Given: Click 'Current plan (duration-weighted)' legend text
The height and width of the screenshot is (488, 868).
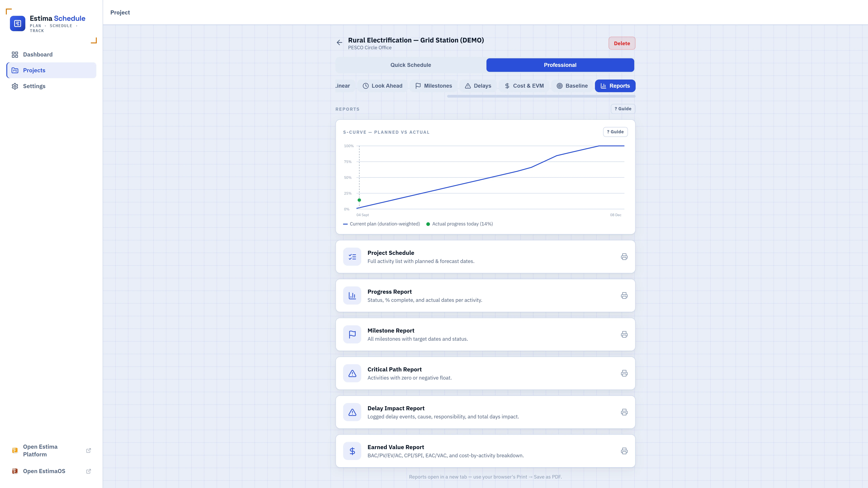Looking at the screenshot, I should click(385, 224).
